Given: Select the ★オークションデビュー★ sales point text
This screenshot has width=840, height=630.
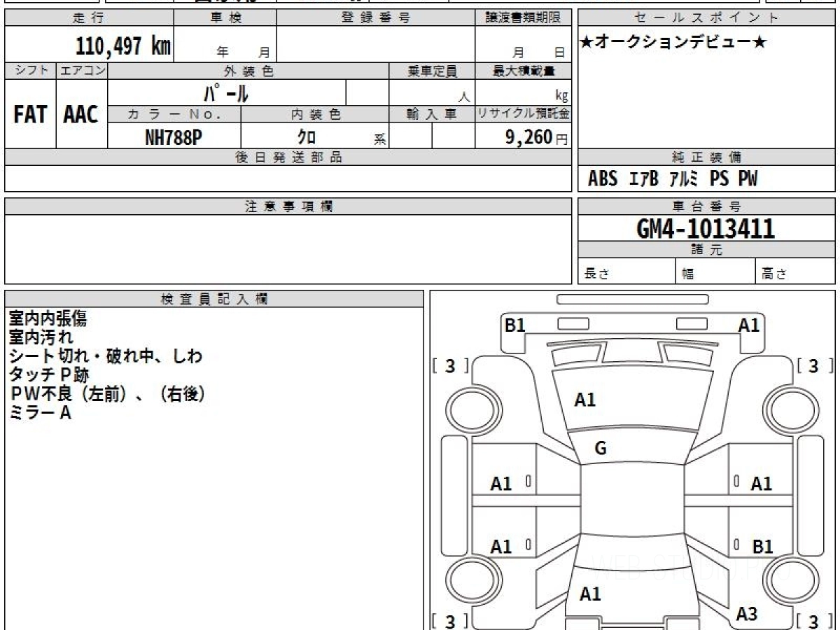Looking at the screenshot, I should tap(673, 43).
